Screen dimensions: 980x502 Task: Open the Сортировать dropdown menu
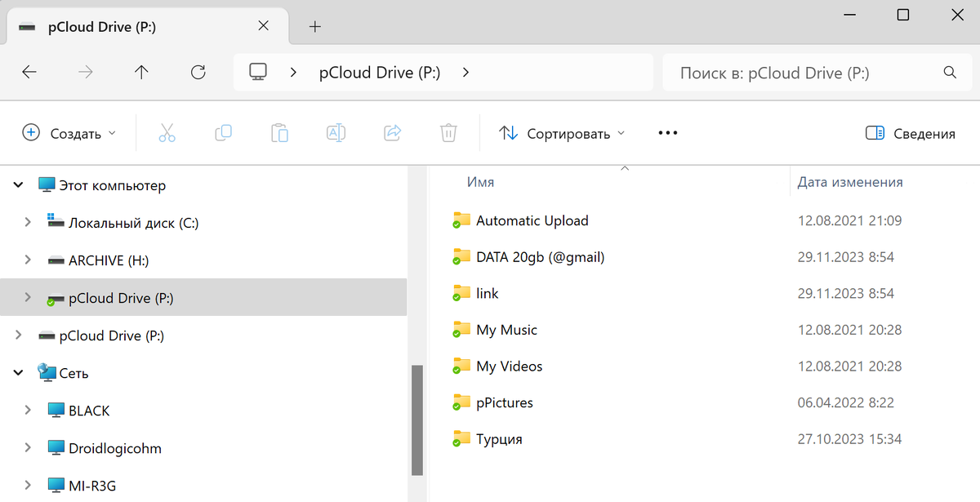(562, 133)
